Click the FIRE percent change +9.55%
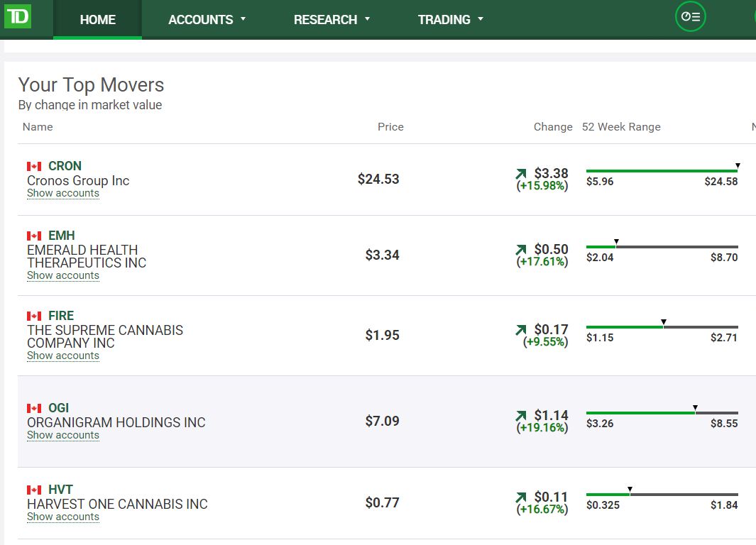 [x=545, y=341]
